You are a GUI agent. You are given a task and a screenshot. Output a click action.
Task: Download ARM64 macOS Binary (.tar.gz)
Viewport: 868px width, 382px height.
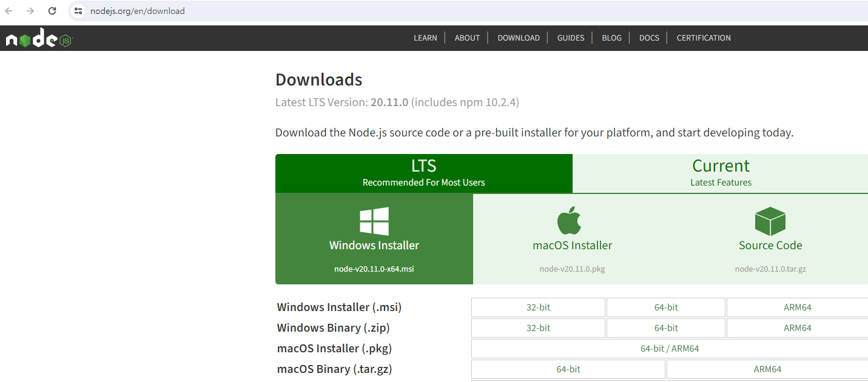click(767, 369)
